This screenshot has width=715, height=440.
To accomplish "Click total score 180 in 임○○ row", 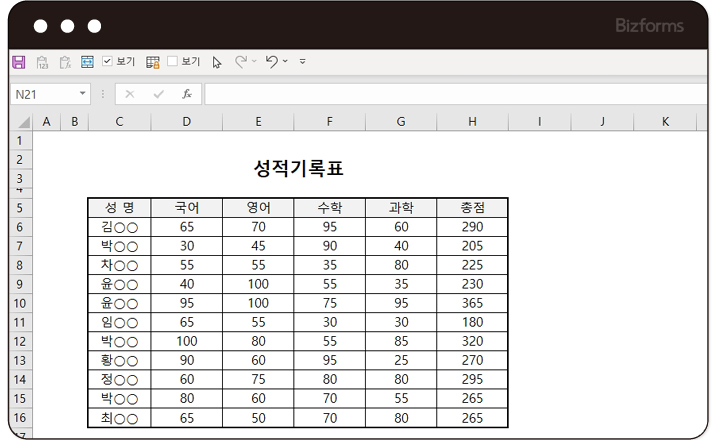I will coord(472,322).
